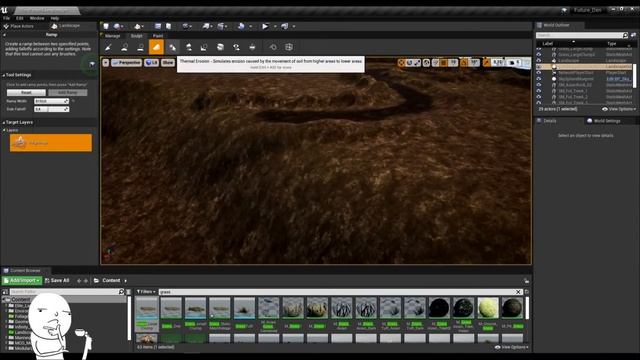Image resolution: width=640 pixels, height=360 pixels.
Task: Toggle world/local coordinate system icon
Action: click(x=427, y=62)
